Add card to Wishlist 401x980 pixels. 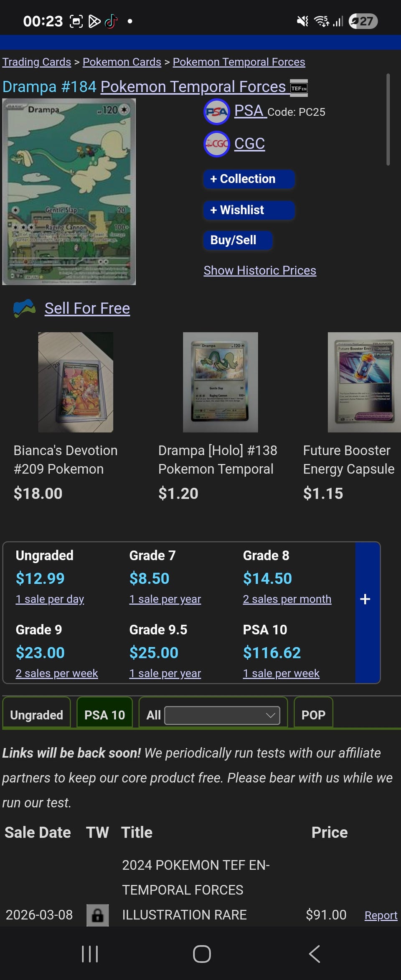click(249, 210)
